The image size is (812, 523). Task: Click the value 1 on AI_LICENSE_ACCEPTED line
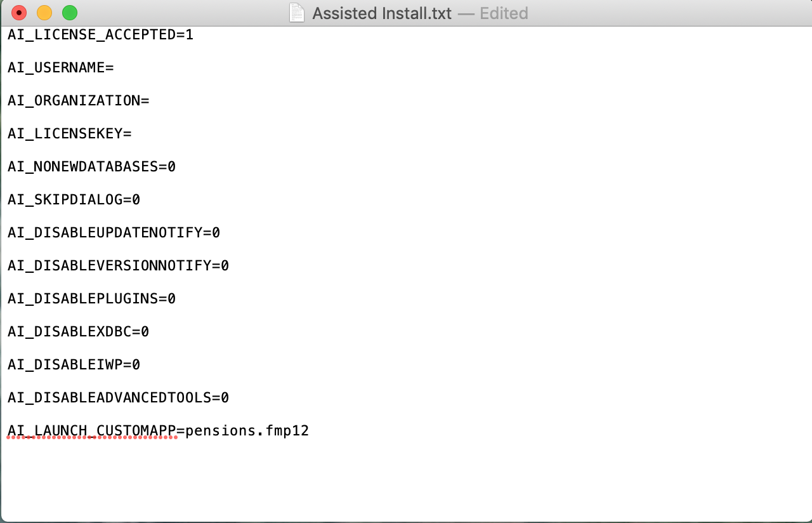click(x=190, y=34)
